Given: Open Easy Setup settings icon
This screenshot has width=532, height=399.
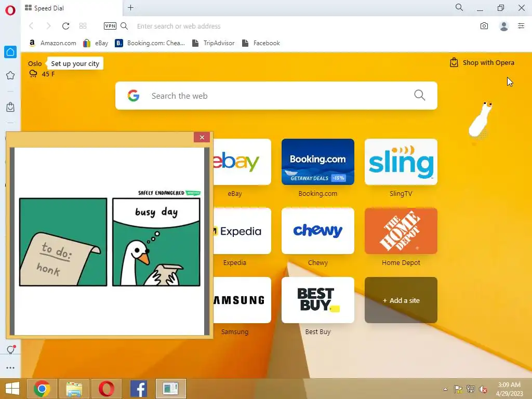Looking at the screenshot, I should click(x=521, y=26).
